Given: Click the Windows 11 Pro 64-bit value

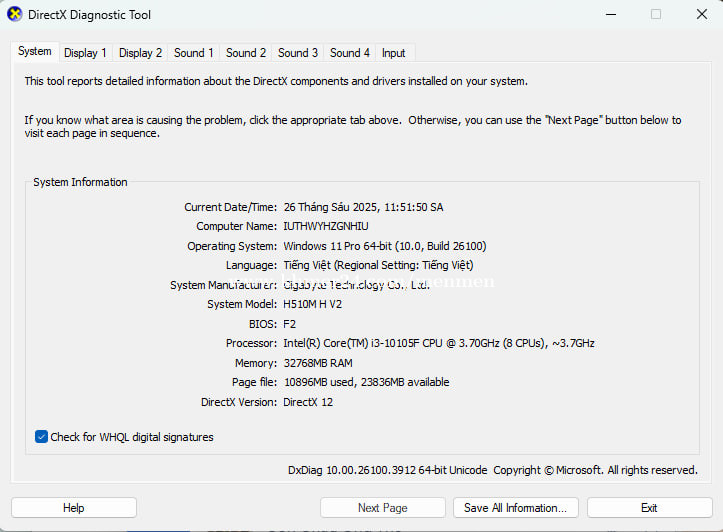Looking at the screenshot, I should coord(385,246).
